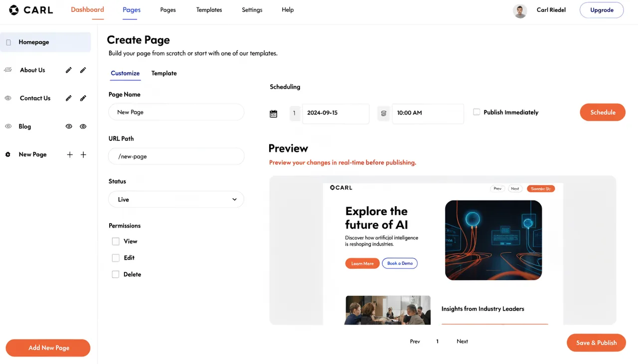
Task: Click 'Explore the future of AI' heading
Action: 376,218
